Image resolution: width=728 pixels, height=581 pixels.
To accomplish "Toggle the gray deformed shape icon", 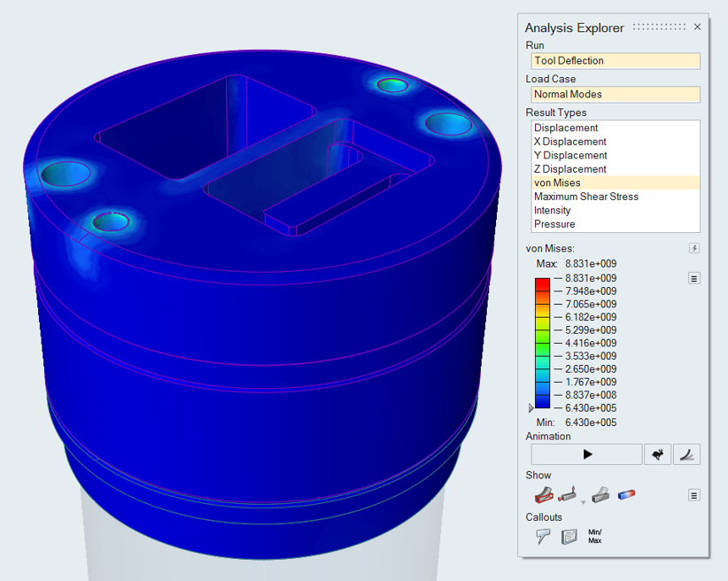I will (x=600, y=495).
